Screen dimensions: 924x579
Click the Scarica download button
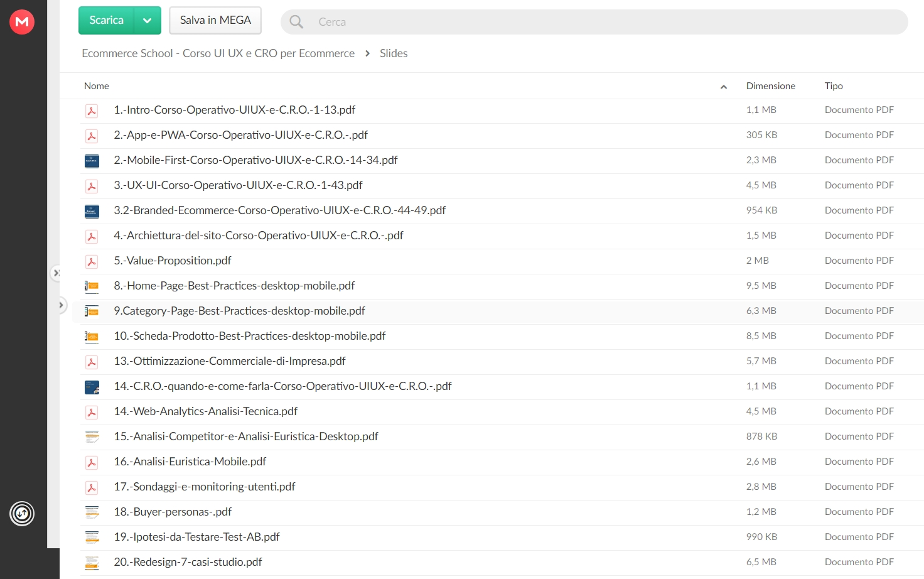click(x=106, y=21)
